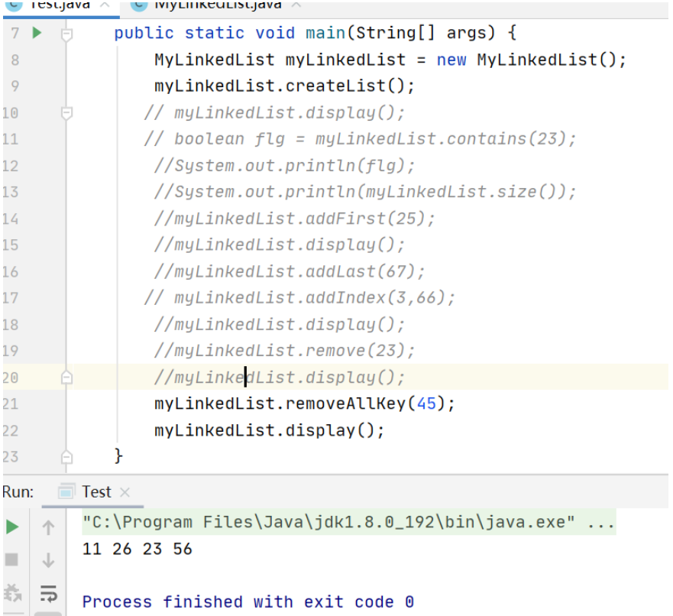This screenshot has height=616, width=673.
Task: Switch to the MyLinkedList.java editor tab
Action: (x=218, y=5)
